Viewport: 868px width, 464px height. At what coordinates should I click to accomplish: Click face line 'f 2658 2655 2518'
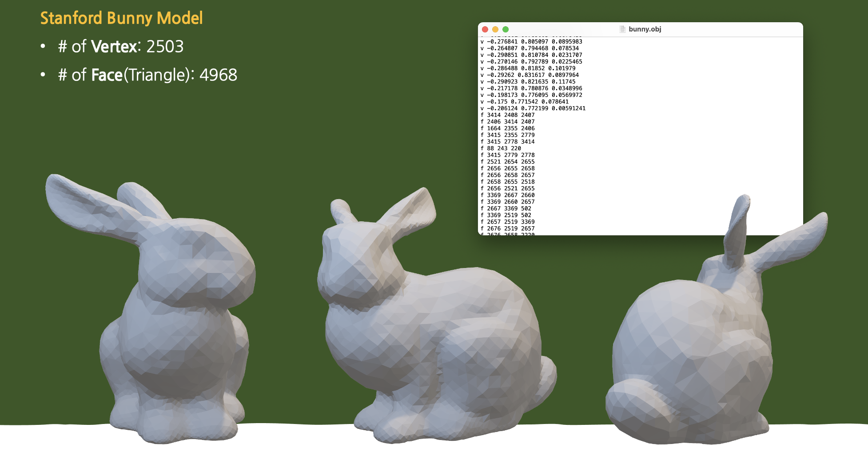coord(508,182)
